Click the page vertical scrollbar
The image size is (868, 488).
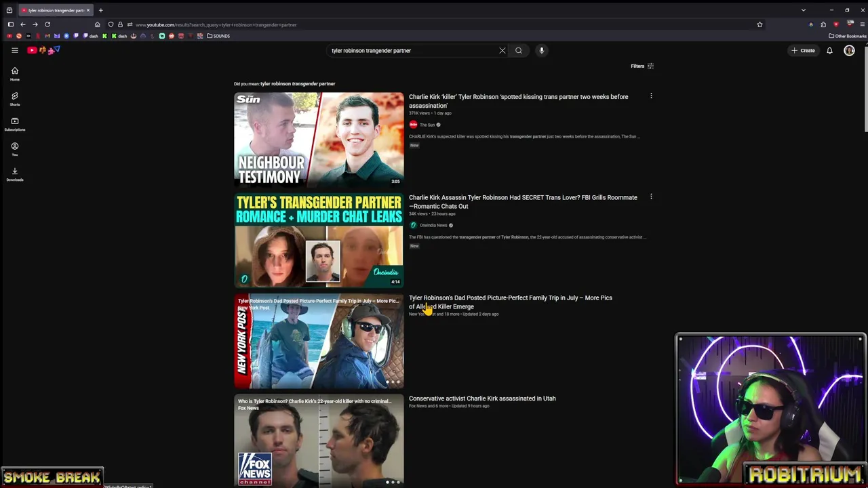coord(865,88)
